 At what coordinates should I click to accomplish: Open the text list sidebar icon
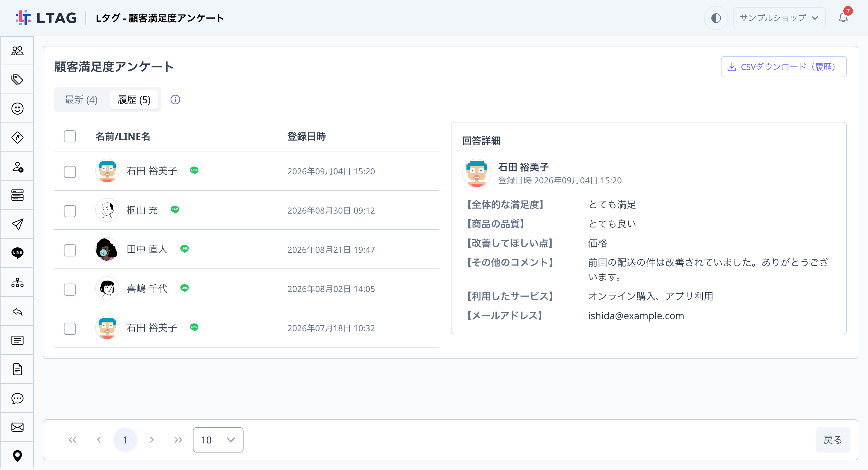[17, 341]
